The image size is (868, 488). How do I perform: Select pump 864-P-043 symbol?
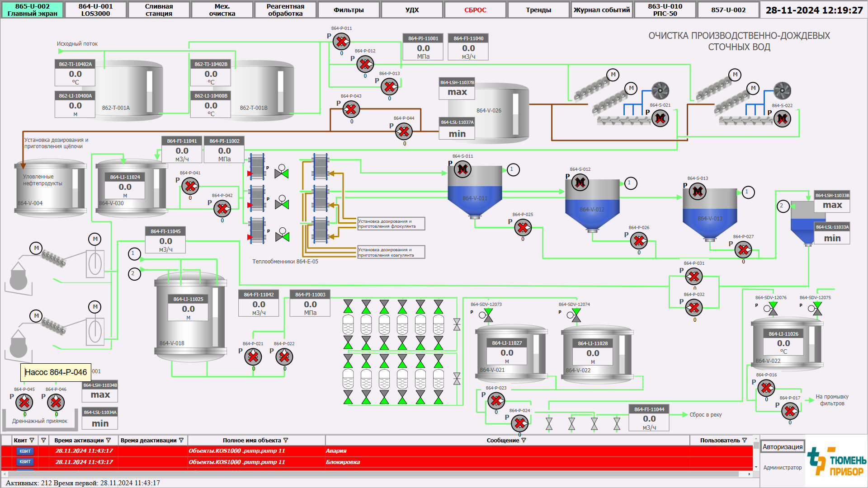point(351,109)
